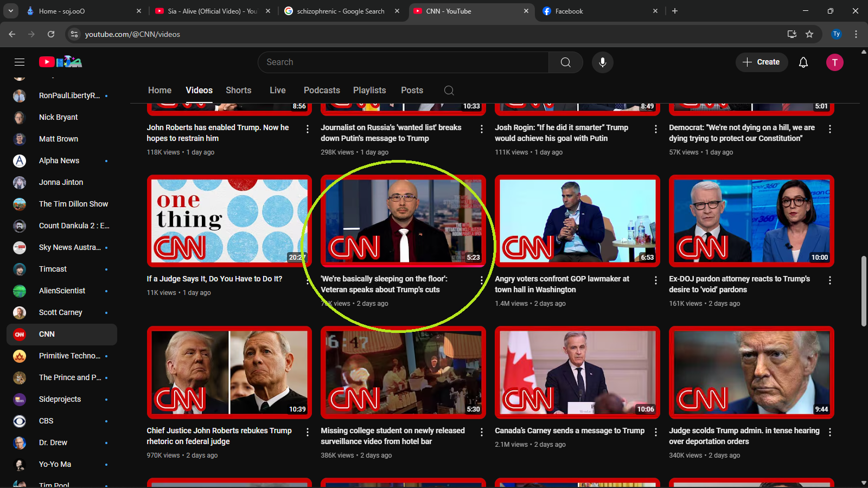
Task: Open the Playlists tab
Action: [x=369, y=91]
